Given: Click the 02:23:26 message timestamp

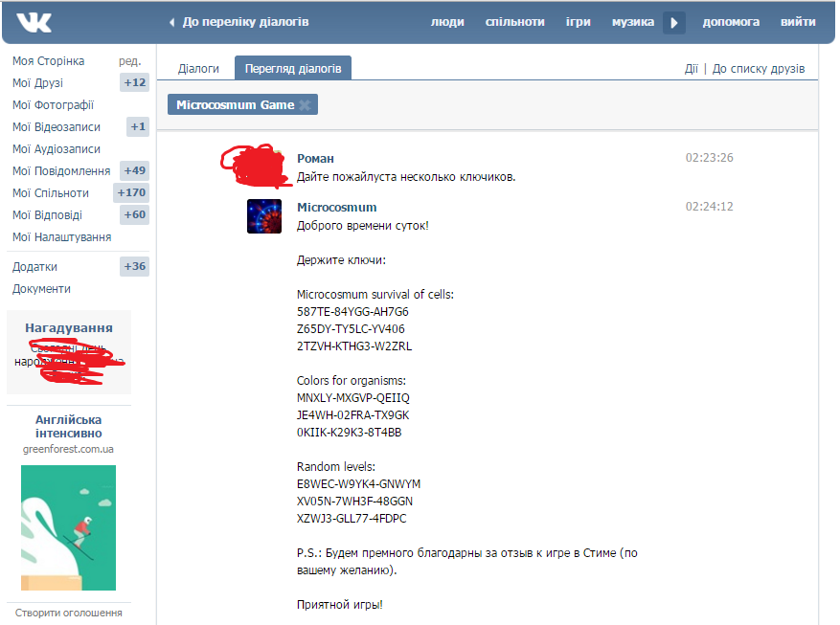Looking at the screenshot, I should pyautogui.click(x=710, y=158).
